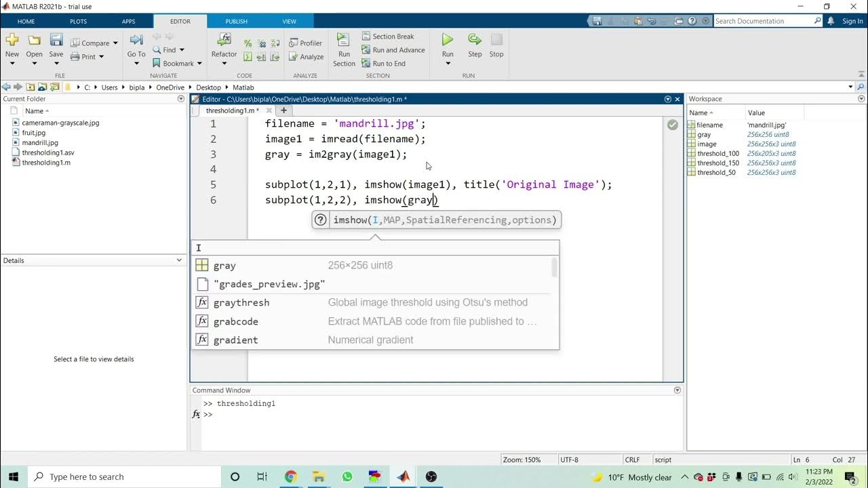Minimize the toolstrip with collapse icon

pyautogui.click(x=861, y=75)
